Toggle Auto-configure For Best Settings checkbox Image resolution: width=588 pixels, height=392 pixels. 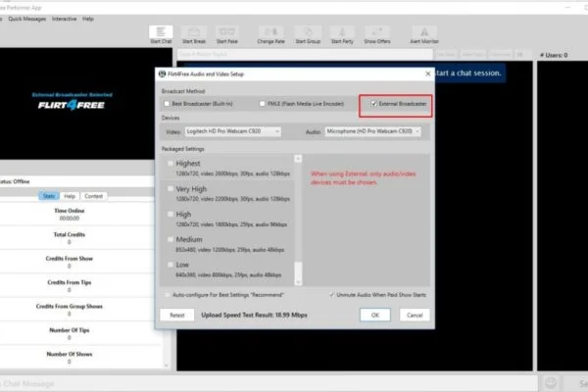168,295
